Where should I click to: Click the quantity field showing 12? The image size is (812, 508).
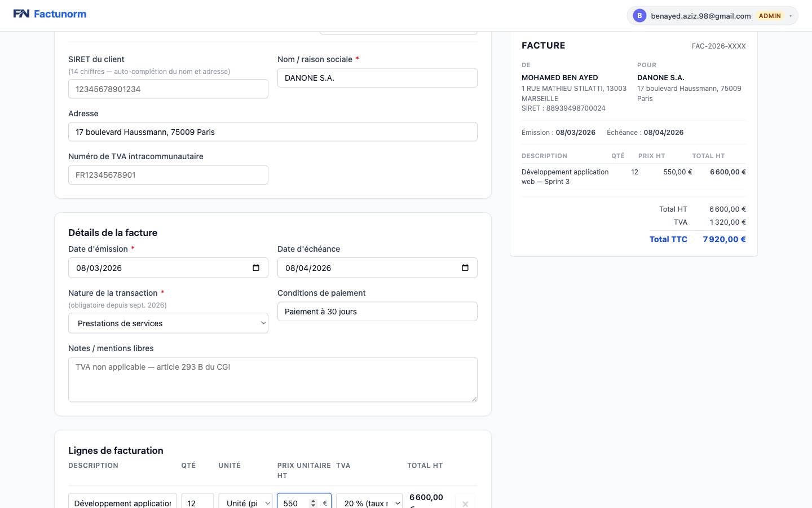coord(197,502)
